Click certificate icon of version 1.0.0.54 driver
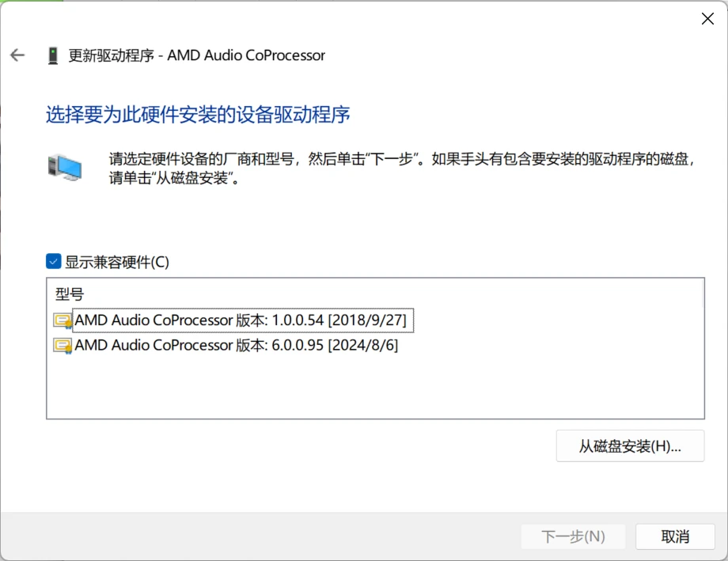 [63, 320]
